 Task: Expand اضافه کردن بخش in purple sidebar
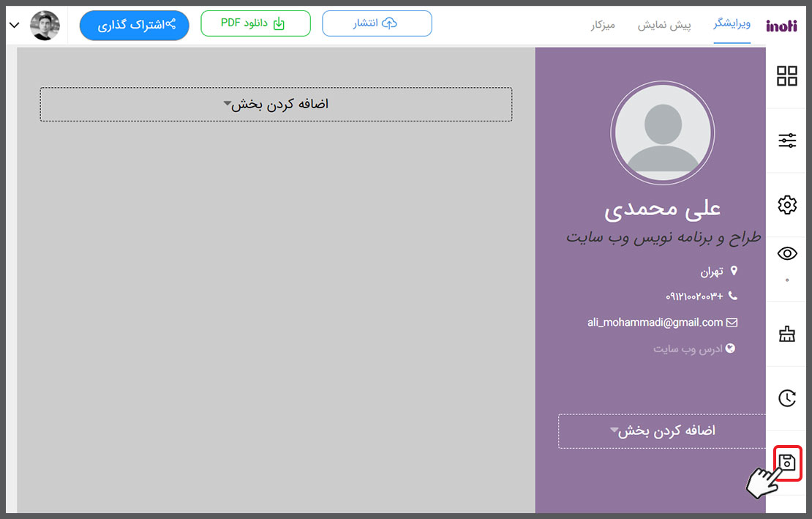pos(662,431)
